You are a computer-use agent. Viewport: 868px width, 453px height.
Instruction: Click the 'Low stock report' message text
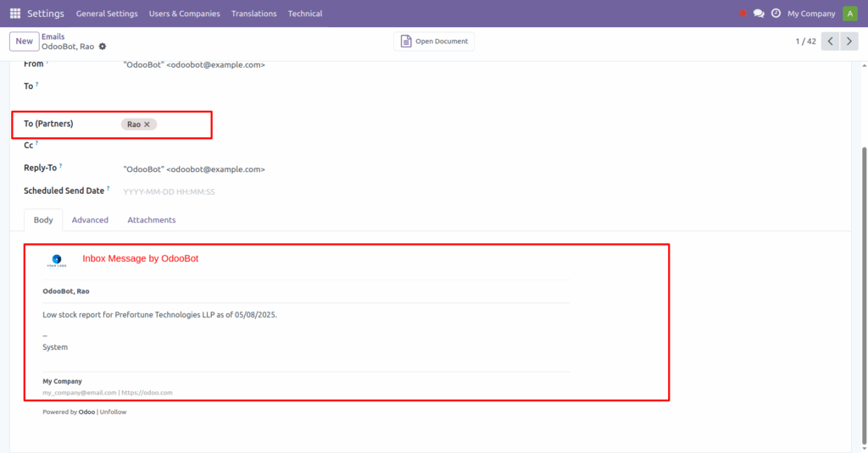pos(160,315)
